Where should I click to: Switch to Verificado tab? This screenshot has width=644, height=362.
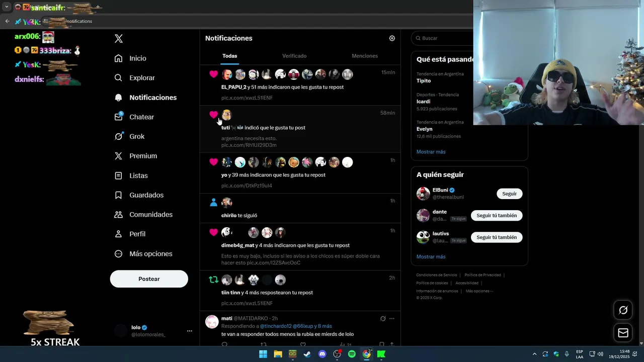point(294,56)
